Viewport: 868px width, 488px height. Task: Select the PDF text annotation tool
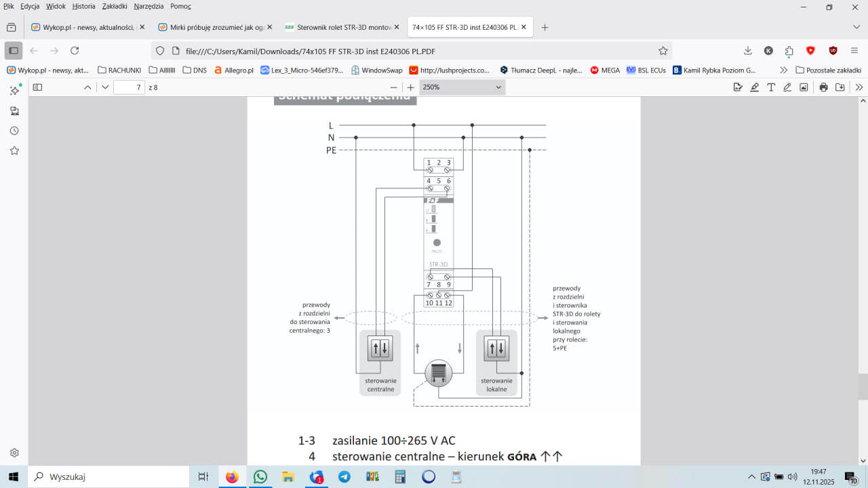click(x=771, y=87)
